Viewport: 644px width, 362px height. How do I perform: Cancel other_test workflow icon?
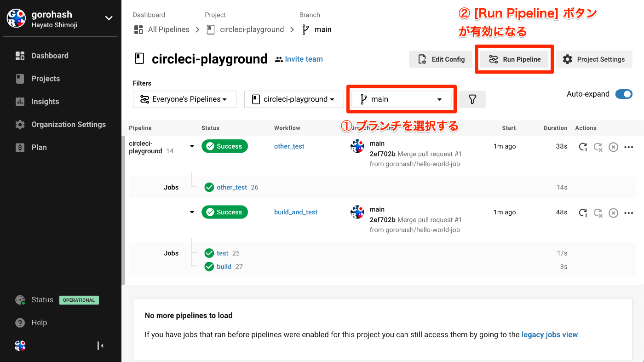coord(613,147)
